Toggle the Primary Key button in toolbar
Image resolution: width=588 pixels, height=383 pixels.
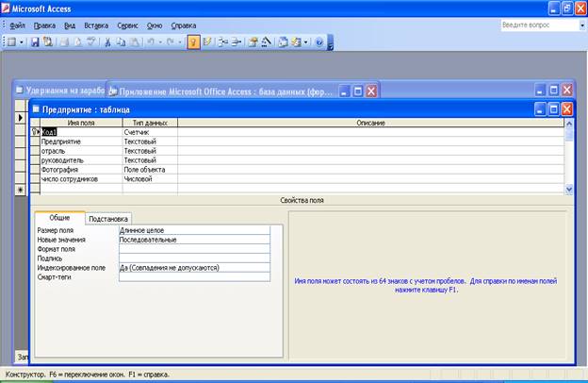coord(193,42)
